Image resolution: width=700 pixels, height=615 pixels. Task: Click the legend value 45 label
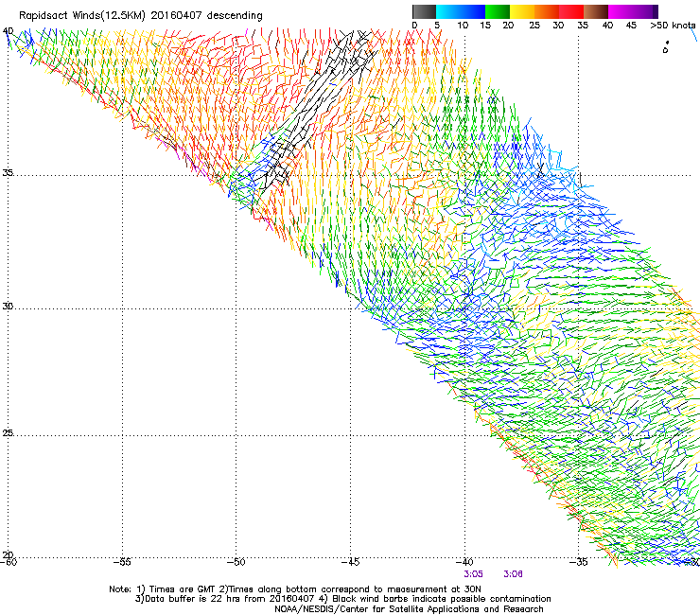[631, 26]
